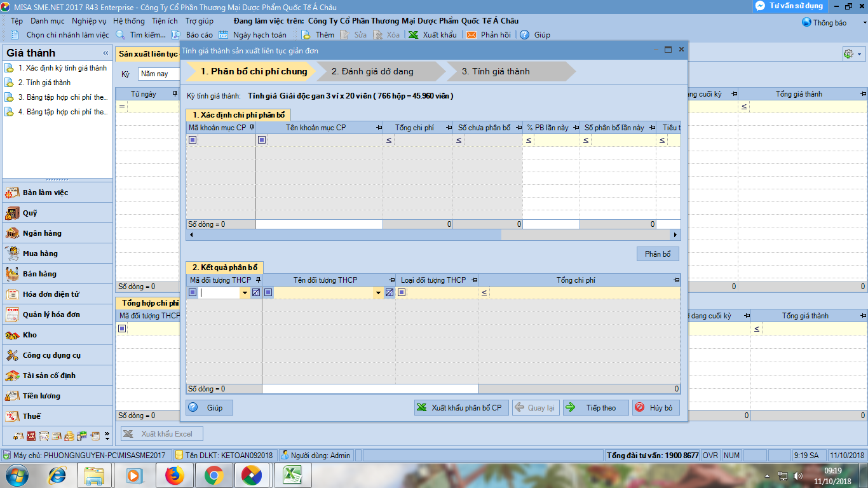Open the Tiền lương module
868x488 pixels.
(57, 396)
